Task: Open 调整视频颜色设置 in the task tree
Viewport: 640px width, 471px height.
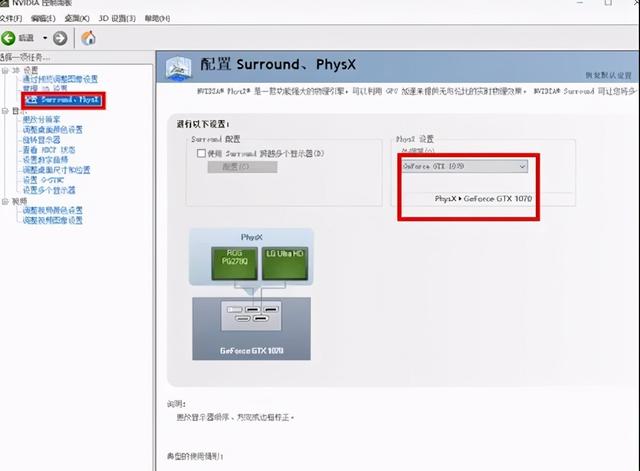Action: 52,210
